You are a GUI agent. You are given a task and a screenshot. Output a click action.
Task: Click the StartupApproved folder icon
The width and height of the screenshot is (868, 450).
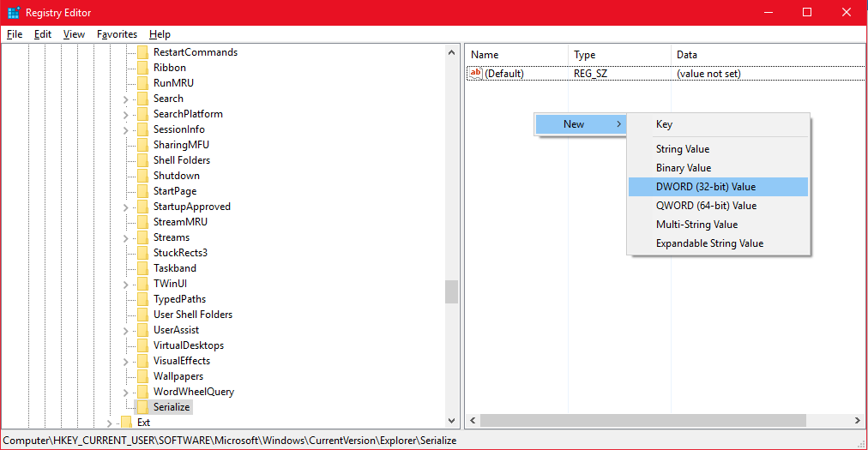pos(143,207)
